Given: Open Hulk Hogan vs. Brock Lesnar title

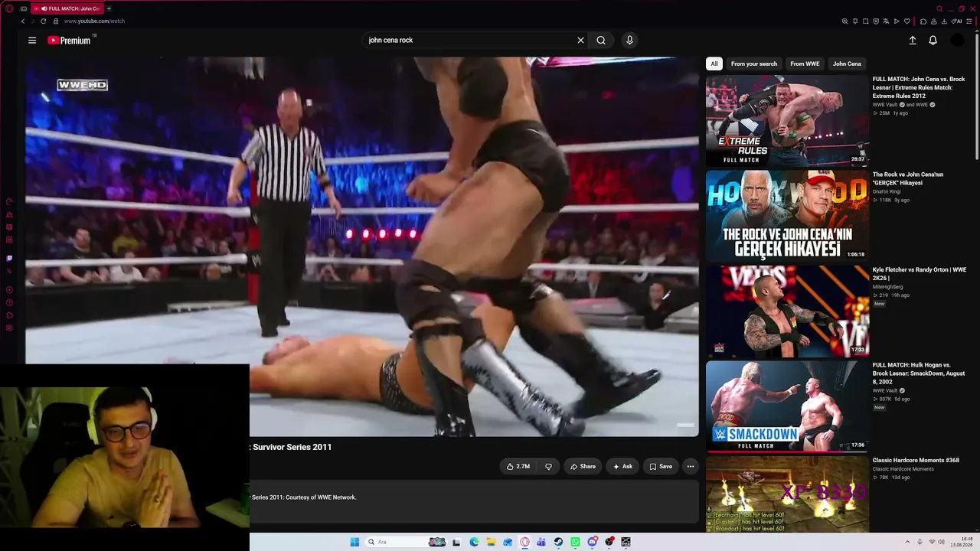Looking at the screenshot, I should (x=919, y=373).
